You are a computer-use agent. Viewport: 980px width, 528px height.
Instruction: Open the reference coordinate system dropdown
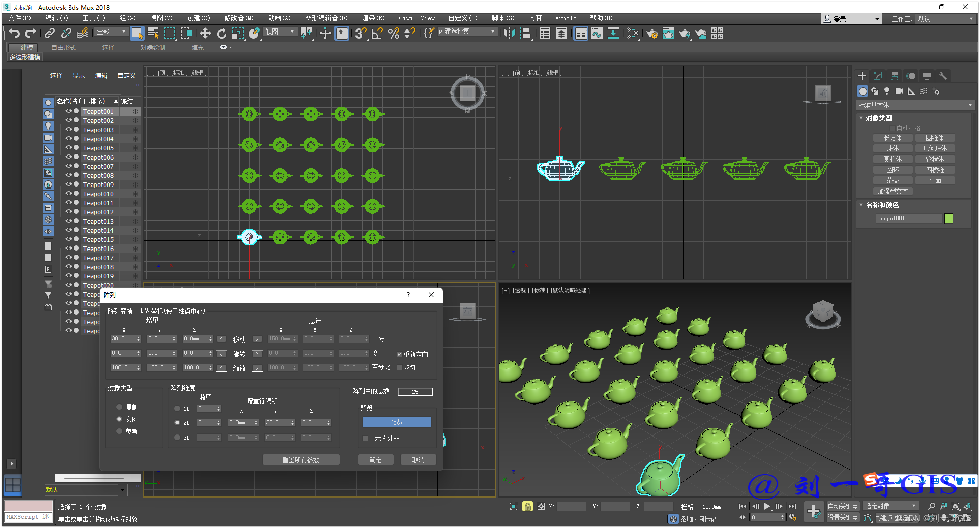(280, 32)
